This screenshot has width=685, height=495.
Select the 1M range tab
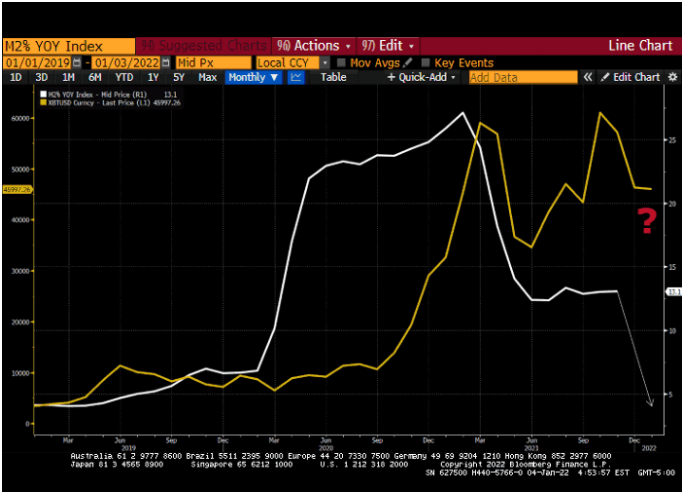[68, 77]
